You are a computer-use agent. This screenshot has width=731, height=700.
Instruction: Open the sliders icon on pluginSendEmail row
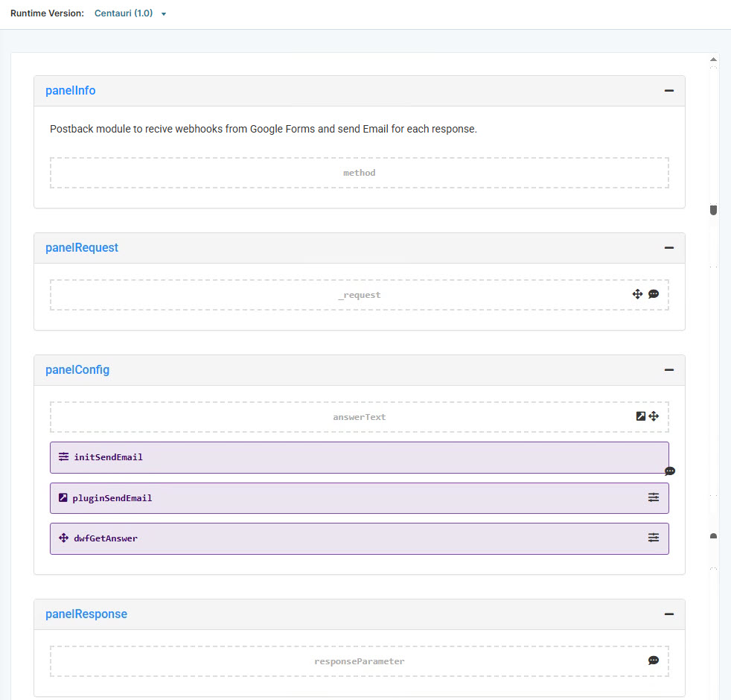point(654,497)
